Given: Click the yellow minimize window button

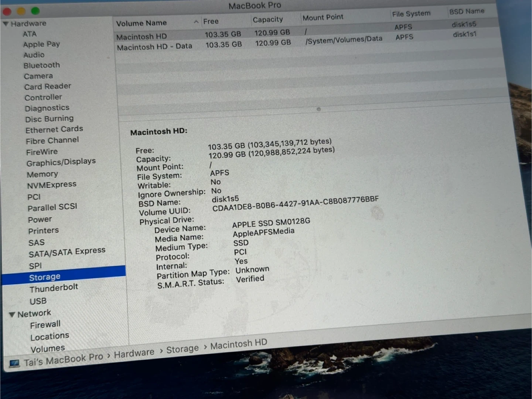Looking at the screenshot, I should 21,11.
